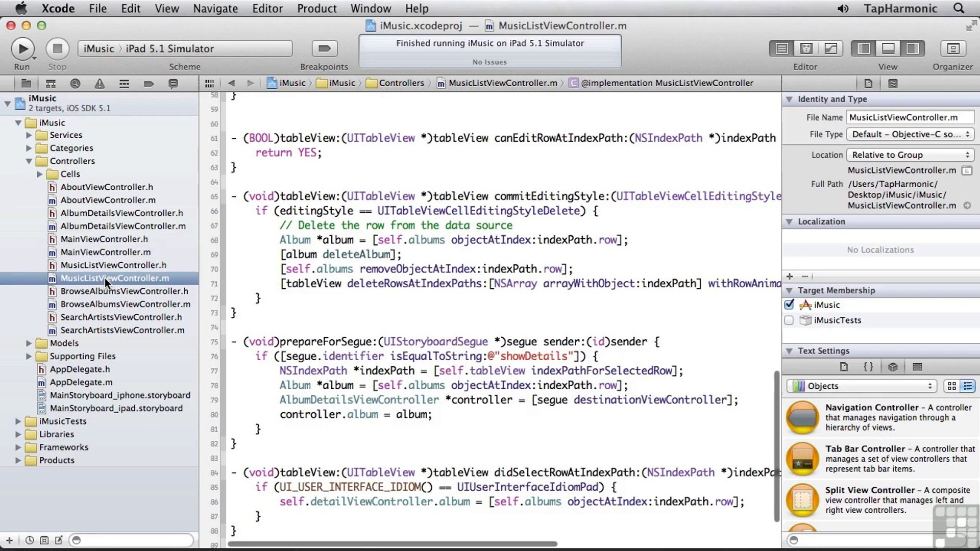Toggle the Debug area view button

click(x=888, y=48)
